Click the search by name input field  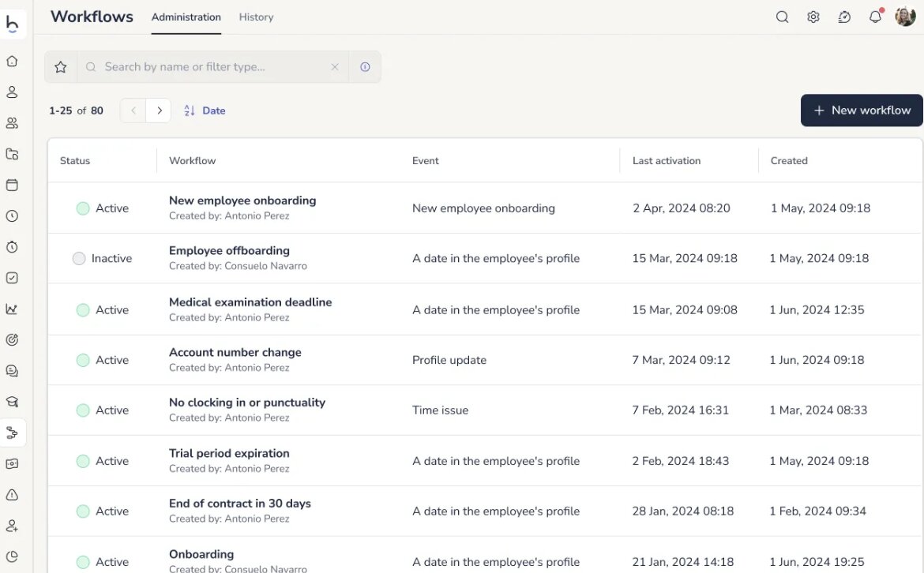tap(213, 67)
